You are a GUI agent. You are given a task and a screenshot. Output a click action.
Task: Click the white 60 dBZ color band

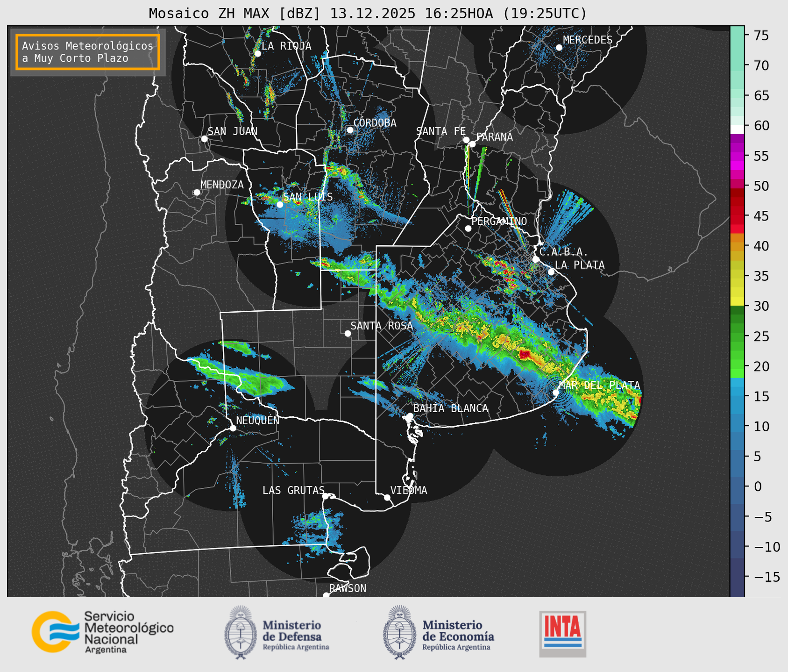pos(737,129)
